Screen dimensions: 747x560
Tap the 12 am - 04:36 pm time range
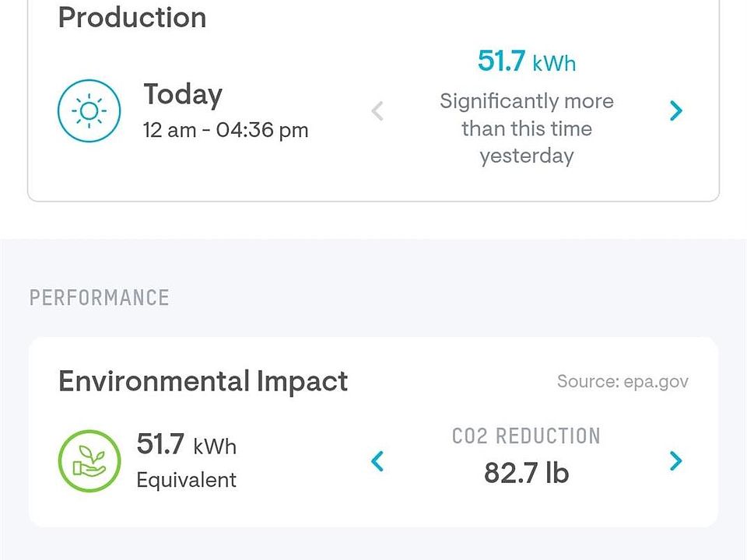(x=226, y=130)
